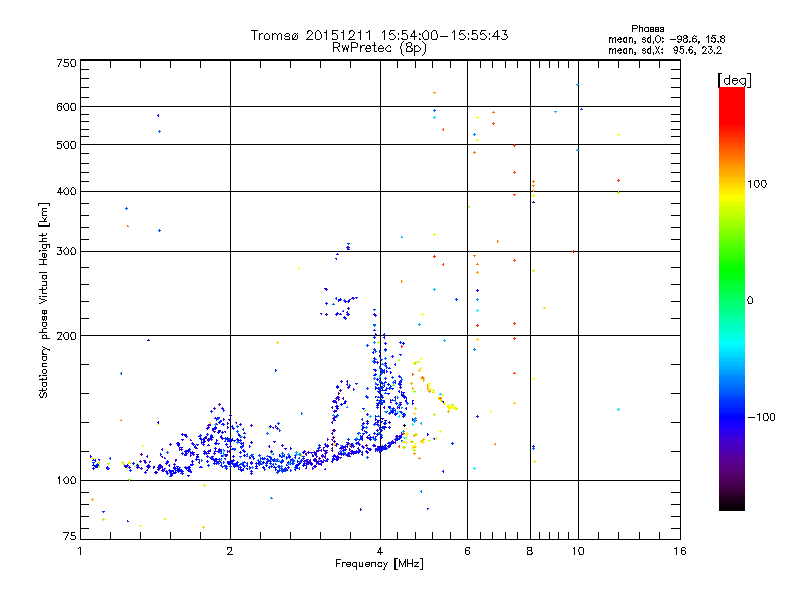The height and width of the screenshot is (600, 800).
Task: Click x-axis tick label '8'
Action: pyautogui.click(x=530, y=551)
